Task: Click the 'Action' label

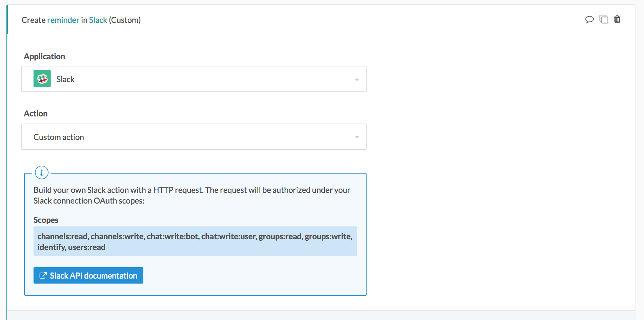Action: (x=36, y=114)
